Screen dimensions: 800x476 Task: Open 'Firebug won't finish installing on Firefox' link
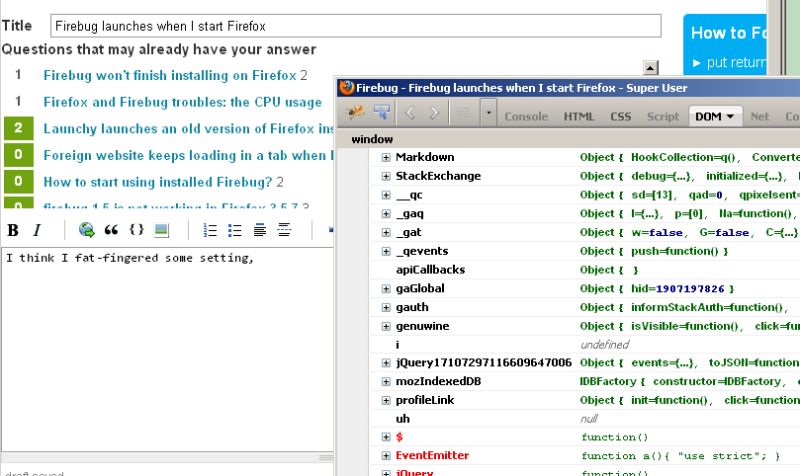[x=170, y=76]
